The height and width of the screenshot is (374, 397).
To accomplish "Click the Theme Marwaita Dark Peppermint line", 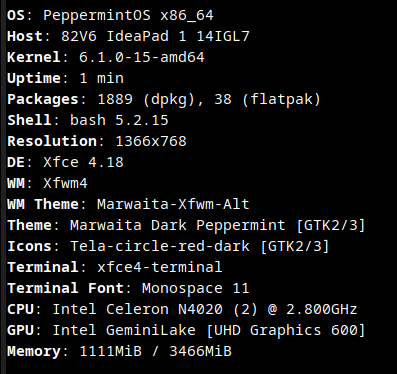I will tap(186, 225).
